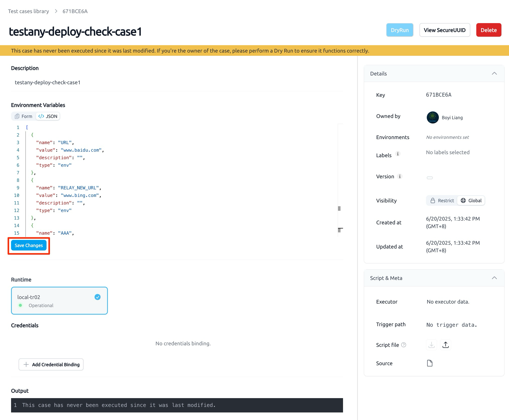The width and height of the screenshot is (509, 420).
Task: Click the Version info icon
Action: (x=400, y=176)
